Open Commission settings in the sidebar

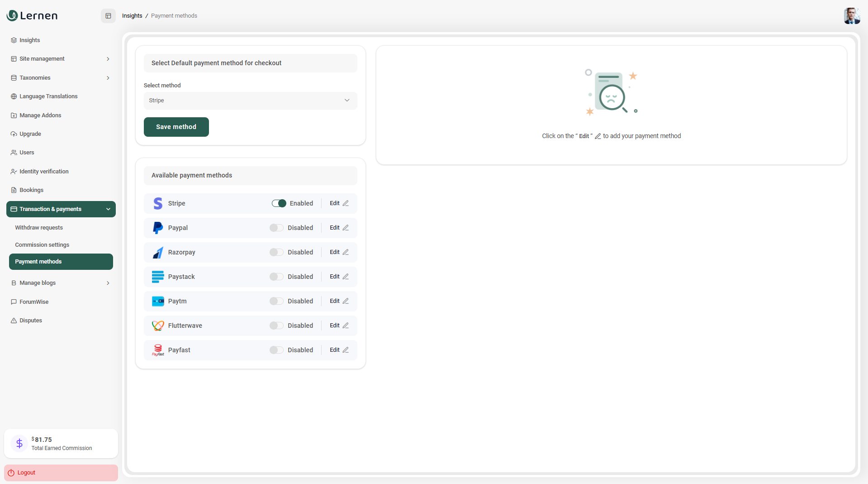coord(42,245)
